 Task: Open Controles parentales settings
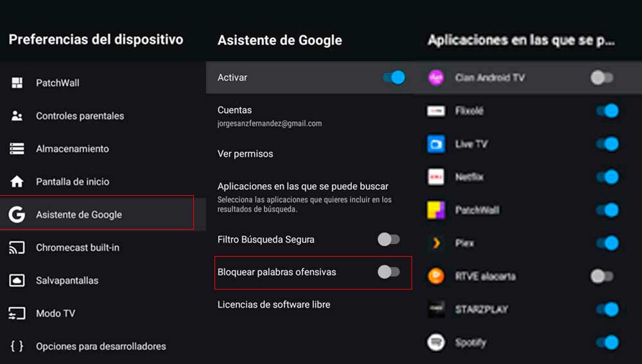tap(103, 116)
